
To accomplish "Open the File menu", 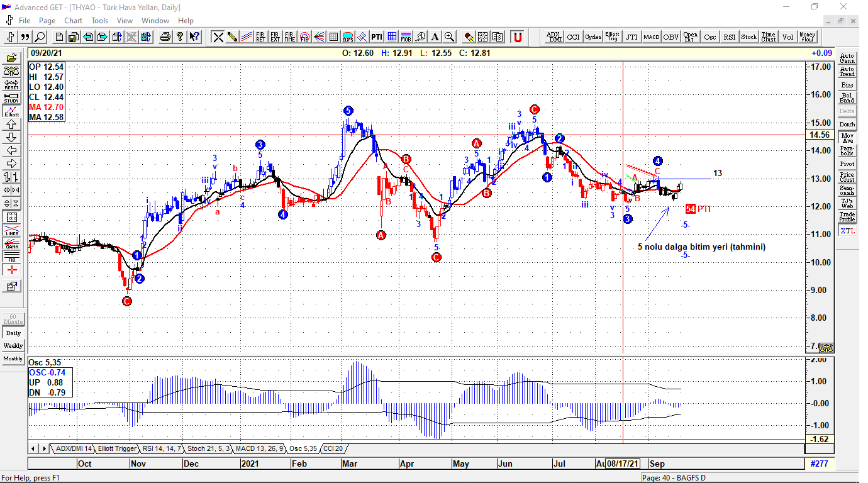I will (25, 20).
